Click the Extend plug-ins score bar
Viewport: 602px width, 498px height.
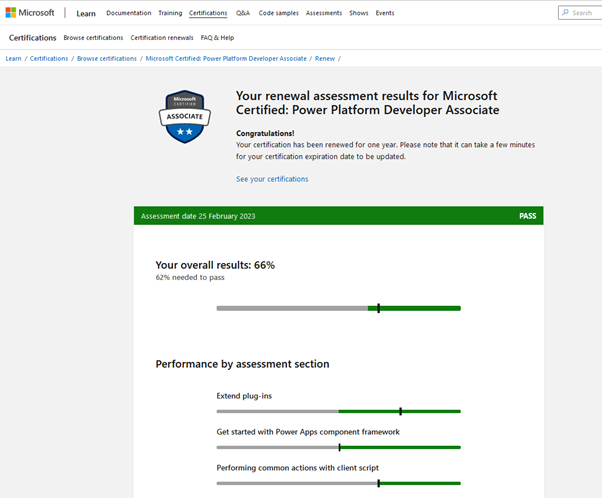coord(339,411)
